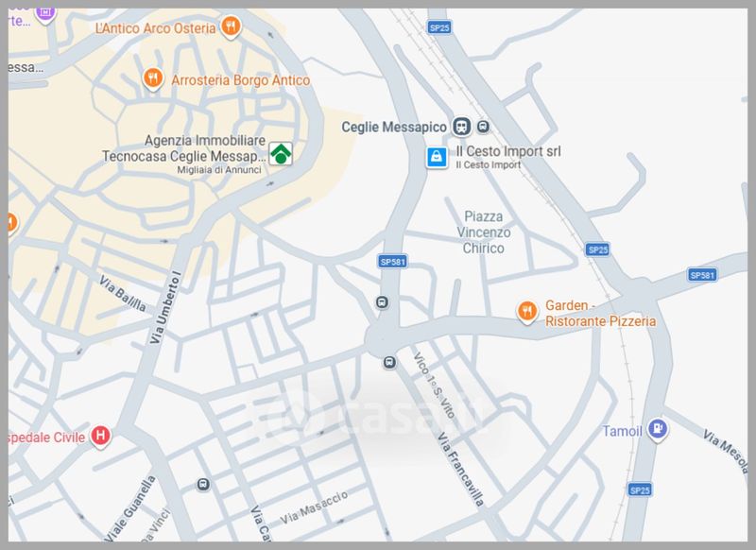Click the Ceglie Messapico train station icon

(x=461, y=127)
